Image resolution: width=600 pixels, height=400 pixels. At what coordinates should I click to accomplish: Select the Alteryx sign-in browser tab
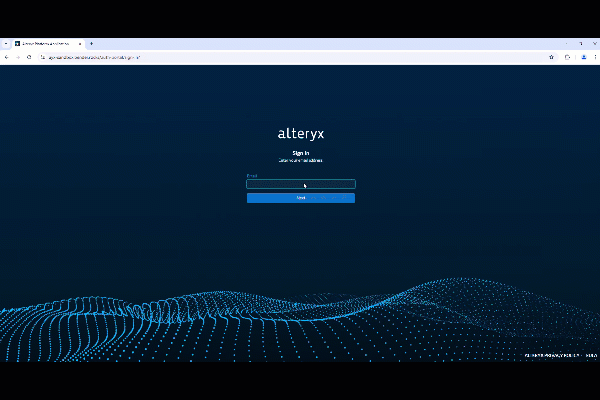coord(48,44)
